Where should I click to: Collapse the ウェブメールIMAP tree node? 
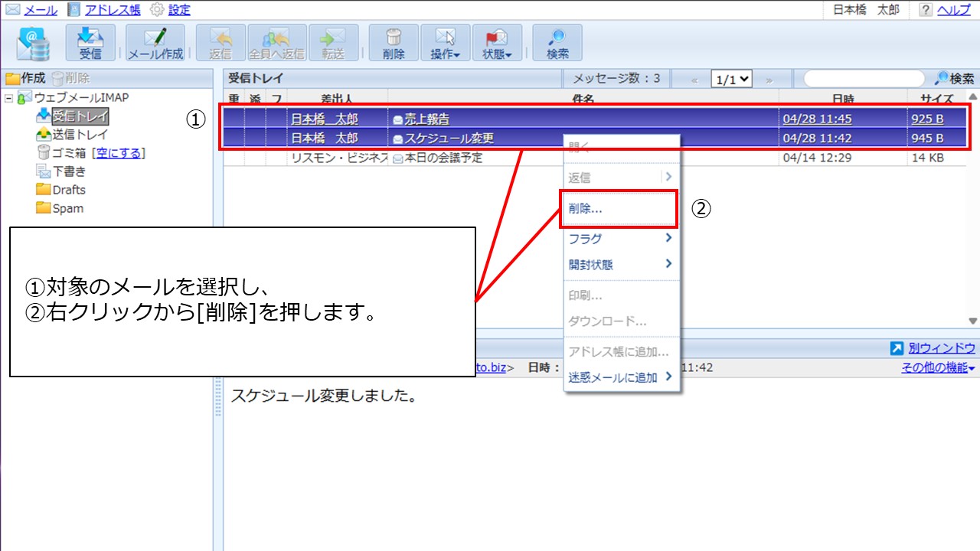pos(8,98)
